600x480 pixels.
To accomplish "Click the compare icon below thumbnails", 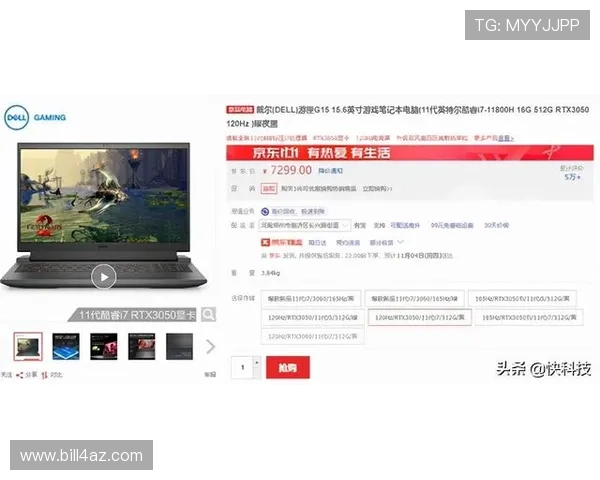I will [x=44, y=375].
